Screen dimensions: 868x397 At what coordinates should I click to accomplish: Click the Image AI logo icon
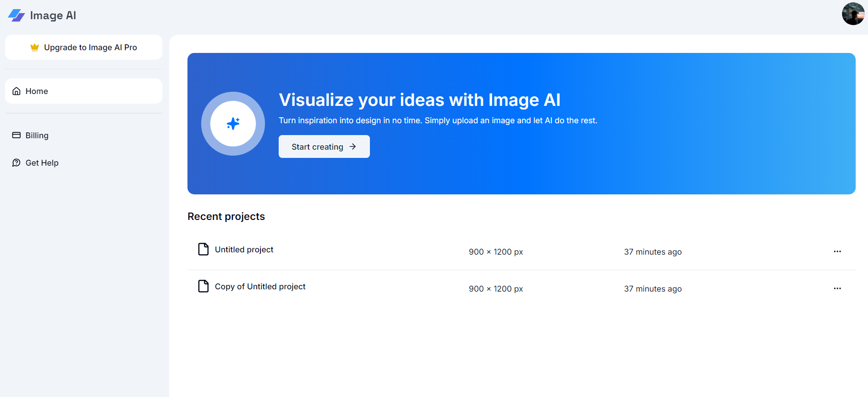pos(16,16)
